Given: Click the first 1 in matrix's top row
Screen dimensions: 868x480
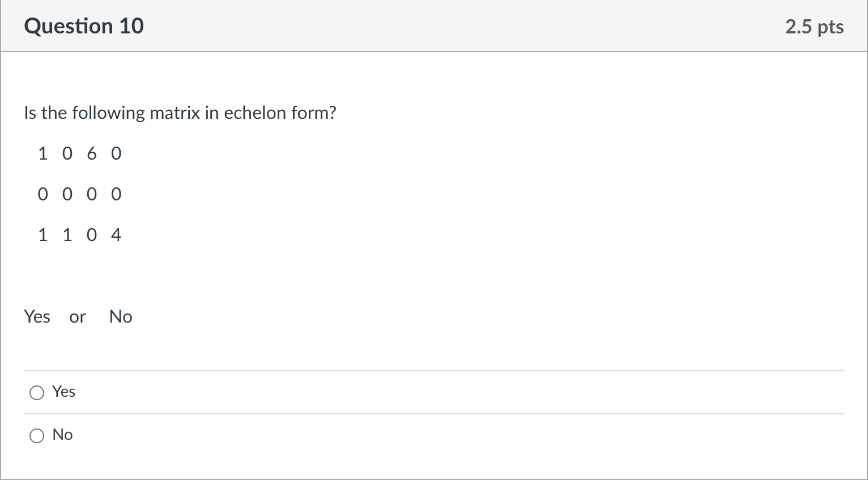Looking at the screenshot, I should click(x=42, y=153).
